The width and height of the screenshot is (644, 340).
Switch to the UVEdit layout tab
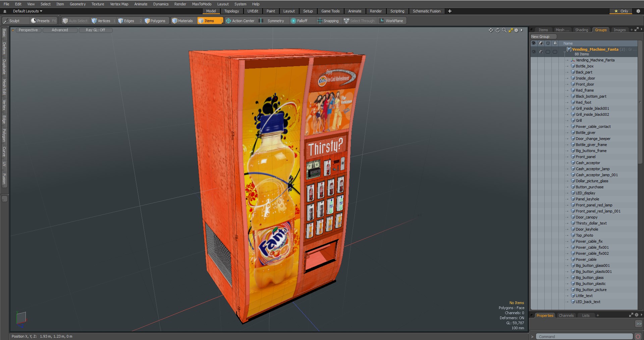coord(253,11)
